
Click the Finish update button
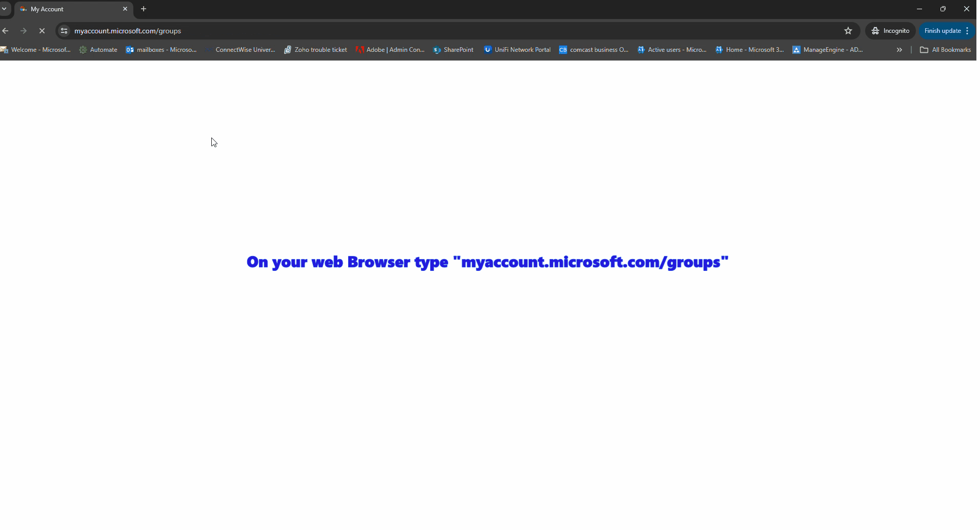[x=946, y=31]
